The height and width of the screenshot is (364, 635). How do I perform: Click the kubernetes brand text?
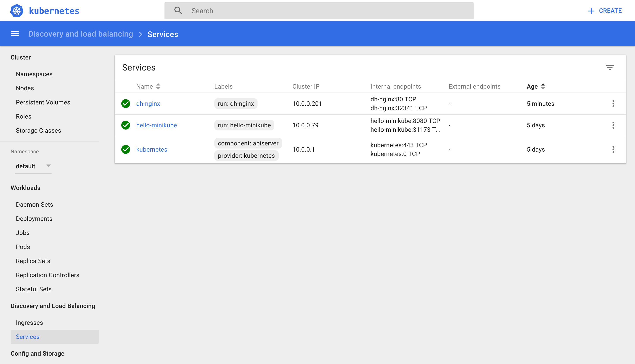click(x=54, y=11)
